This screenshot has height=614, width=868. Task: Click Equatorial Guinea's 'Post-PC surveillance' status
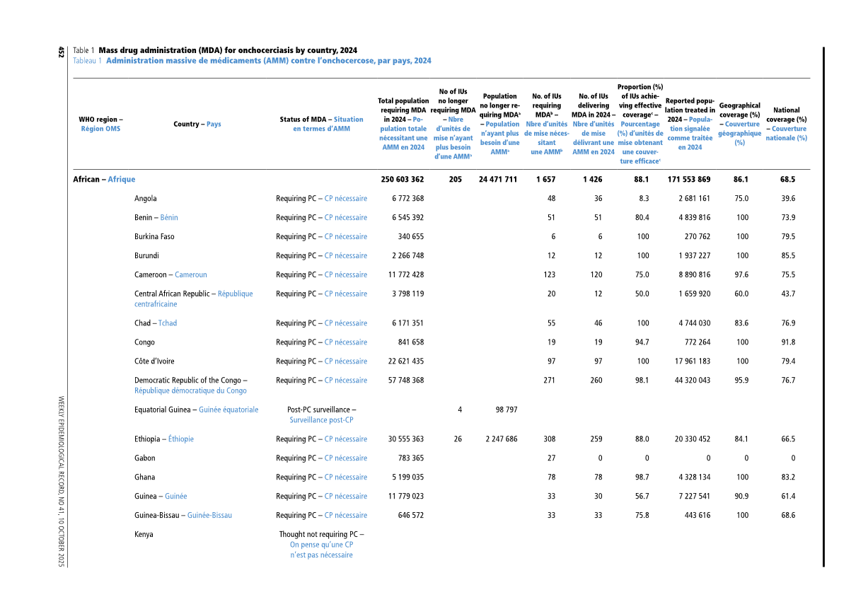321,415
